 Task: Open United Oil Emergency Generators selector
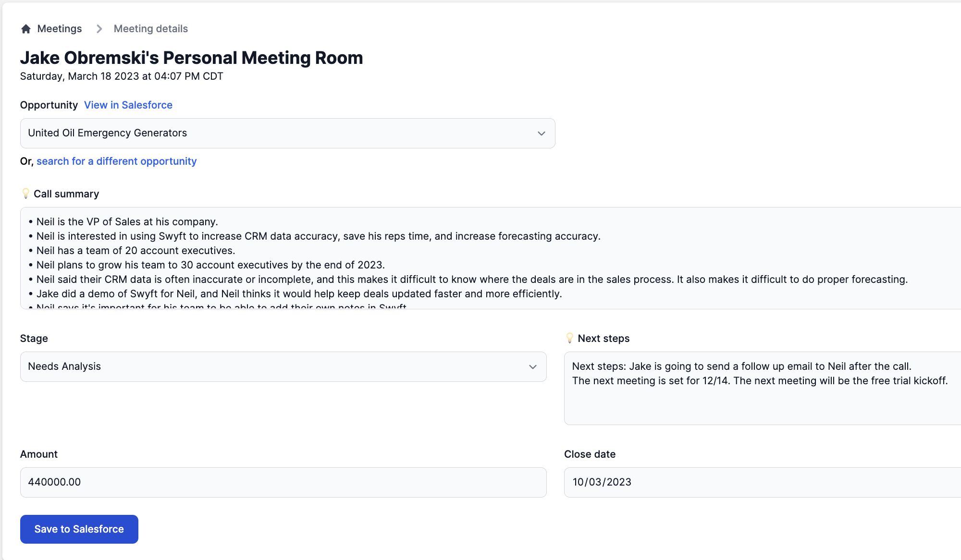click(x=287, y=133)
